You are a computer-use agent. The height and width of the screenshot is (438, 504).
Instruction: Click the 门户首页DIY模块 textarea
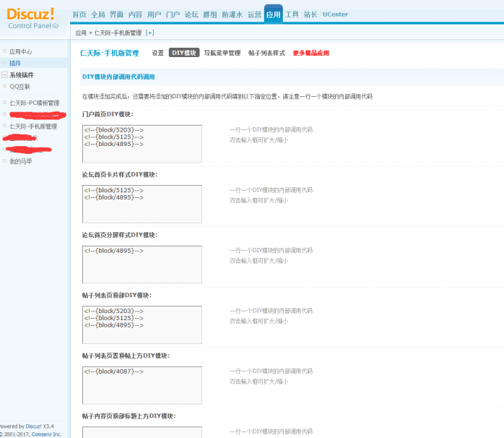pyautogui.click(x=142, y=144)
